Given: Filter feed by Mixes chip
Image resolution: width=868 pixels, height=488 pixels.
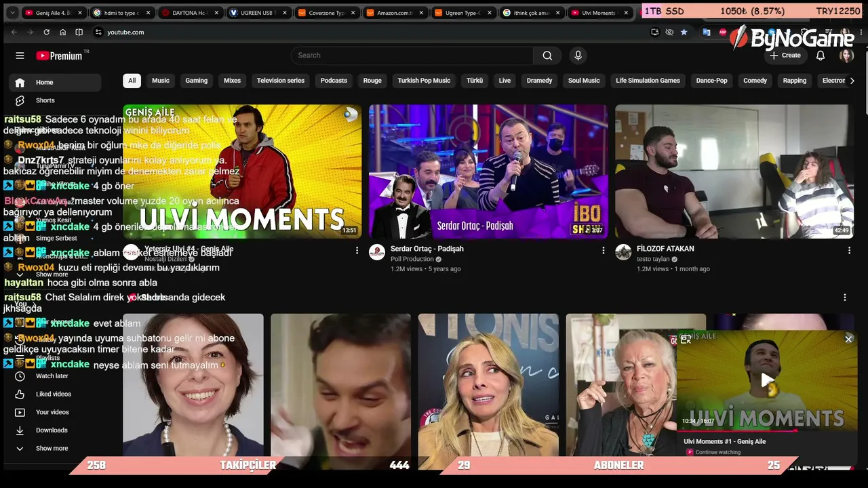Looking at the screenshot, I should coord(233,81).
